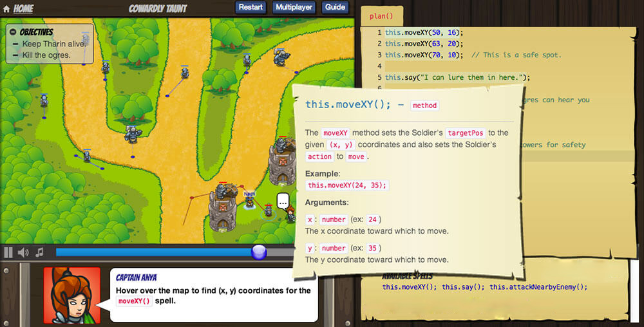The height and width of the screenshot is (327, 644).
Task: Click Captain Anya's portrait
Action: click(72, 295)
